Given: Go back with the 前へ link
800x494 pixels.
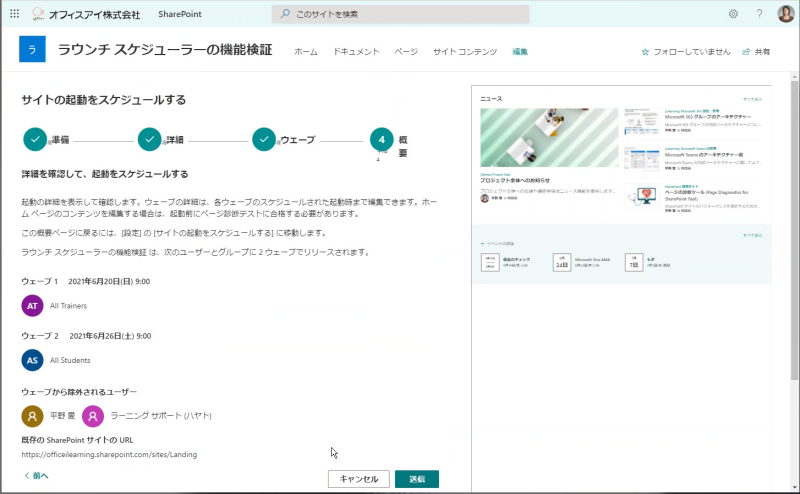Looking at the screenshot, I should [36, 476].
